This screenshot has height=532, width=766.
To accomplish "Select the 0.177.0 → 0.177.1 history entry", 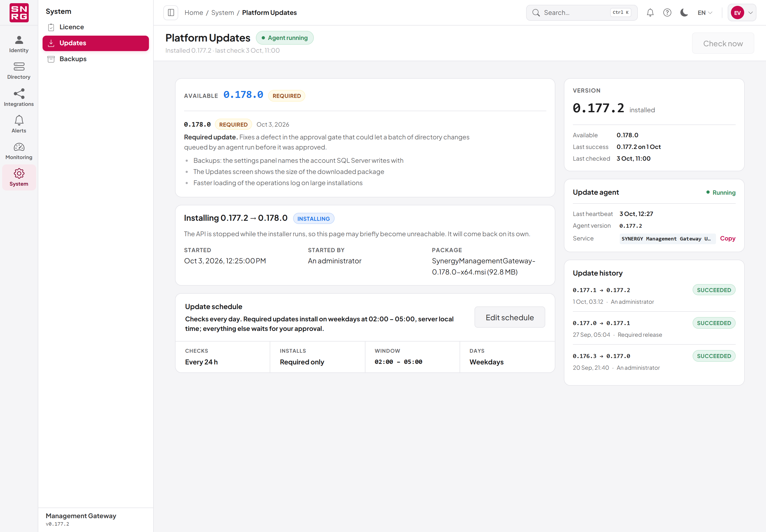I will (x=654, y=328).
